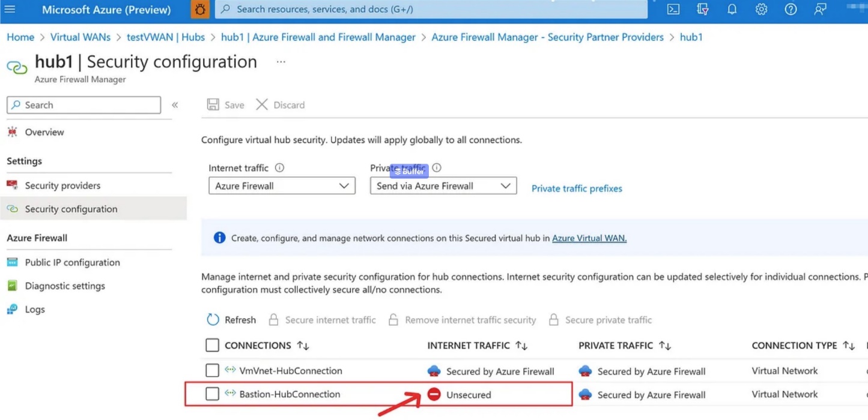The height and width of the screenshot is (420, 868).
Task: Open the Internet traffic dropdown
Action: tap(282, 186)
